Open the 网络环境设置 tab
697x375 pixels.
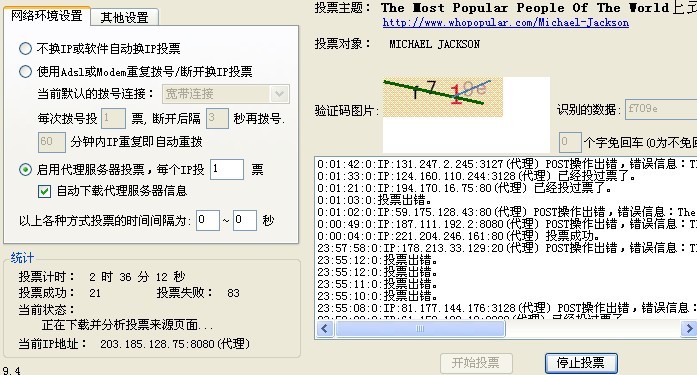tap(47, 16)
